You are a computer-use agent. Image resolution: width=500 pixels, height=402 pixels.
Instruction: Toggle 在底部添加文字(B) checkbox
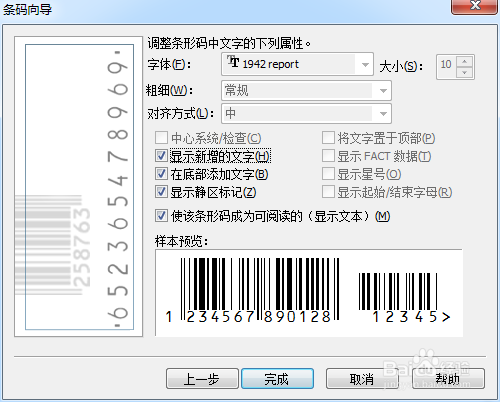click(161, 174)
